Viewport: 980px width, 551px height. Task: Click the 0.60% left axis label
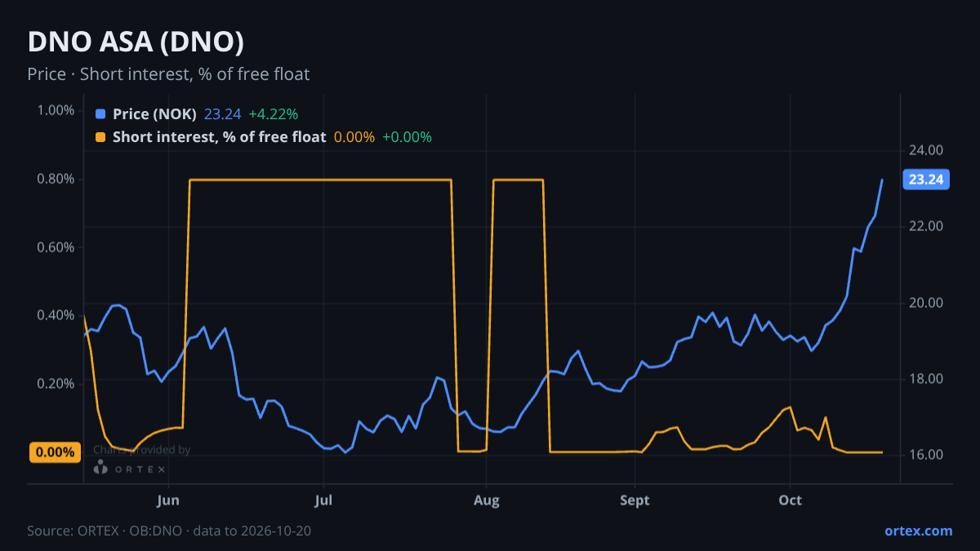coord(56,247)
